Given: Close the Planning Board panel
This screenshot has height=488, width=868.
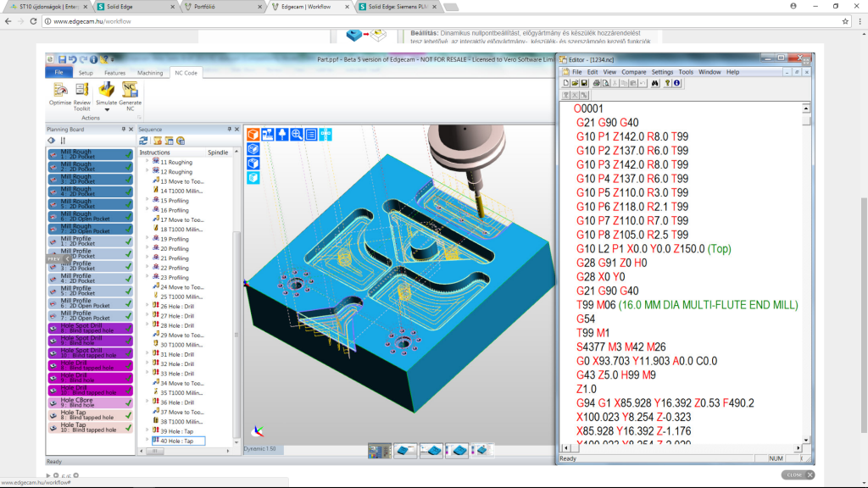Looking at the screenshot, I should point(131,129).
